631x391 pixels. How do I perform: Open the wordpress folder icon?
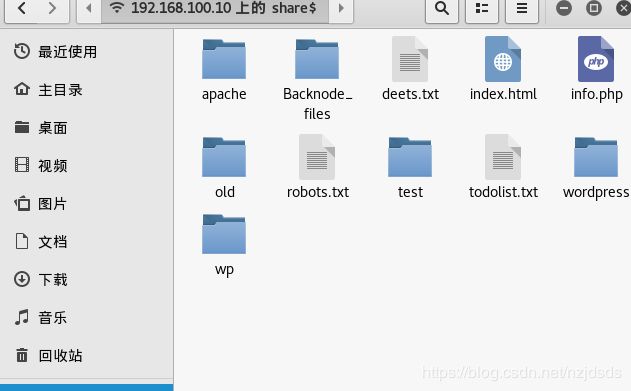[596, 157]
